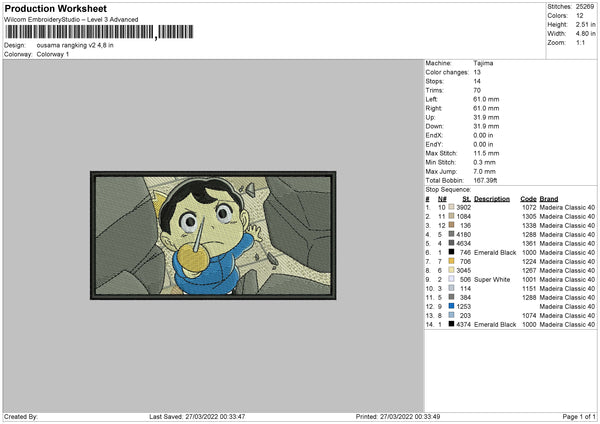
Task: Click the Production Worksheet title
Action: [44, 7]
